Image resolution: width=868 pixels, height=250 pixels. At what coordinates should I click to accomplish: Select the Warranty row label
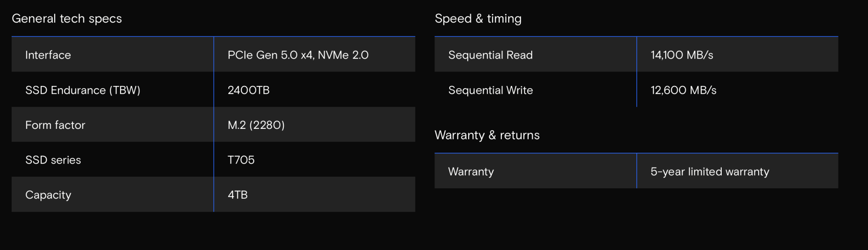click(x=471, y=171)
